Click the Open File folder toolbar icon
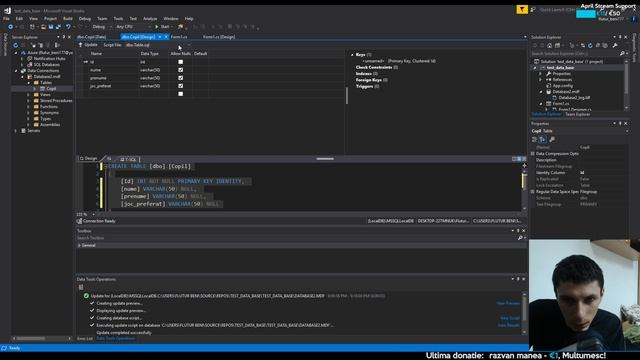The image size is (640, 360). (x=43, y=27)
